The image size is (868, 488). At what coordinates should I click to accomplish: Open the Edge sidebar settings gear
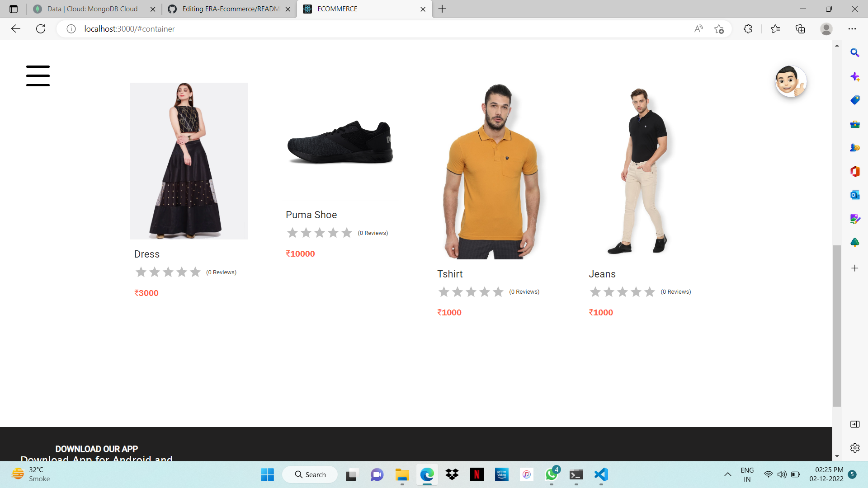pyautogui.click(x=855, y=448)
